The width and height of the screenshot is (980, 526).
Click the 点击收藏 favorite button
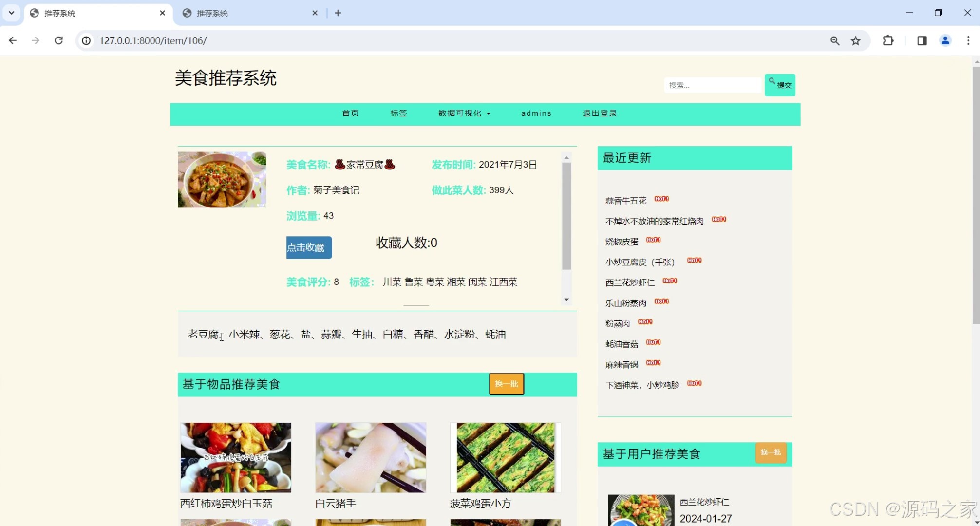(309, 247)
